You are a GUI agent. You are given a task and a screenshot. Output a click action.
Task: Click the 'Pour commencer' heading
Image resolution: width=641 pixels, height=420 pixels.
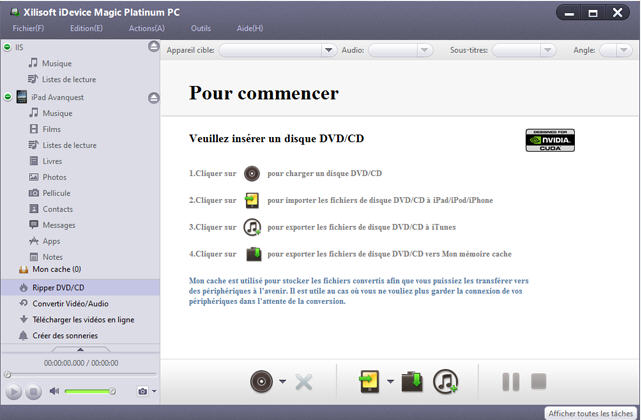(264, 93)
